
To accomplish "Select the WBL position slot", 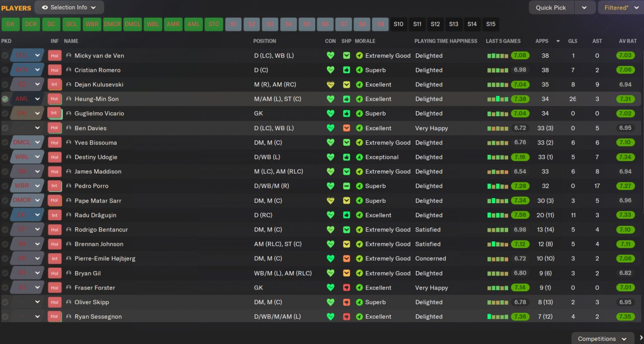I will 153,24.
